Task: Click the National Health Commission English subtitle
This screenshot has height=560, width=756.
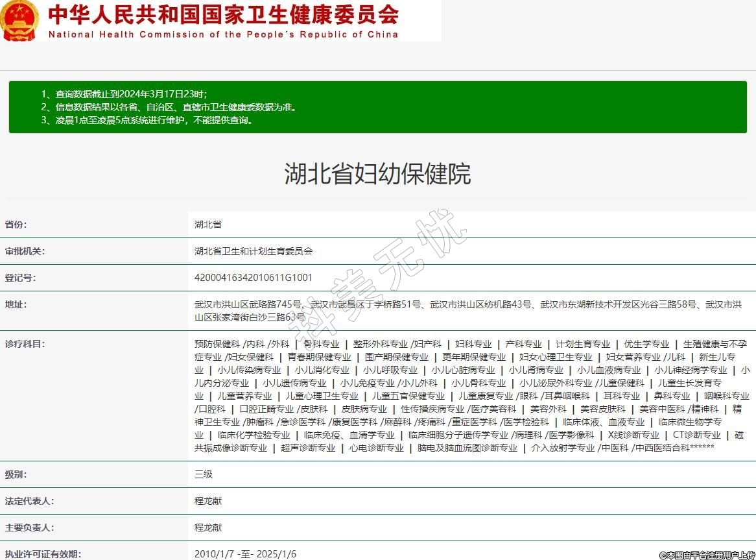Action: click(x=224, y=35)
